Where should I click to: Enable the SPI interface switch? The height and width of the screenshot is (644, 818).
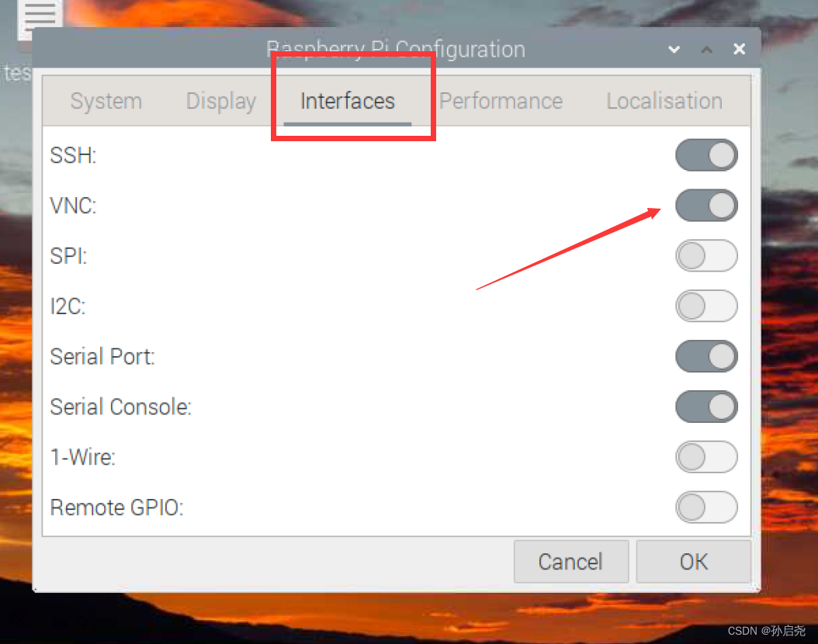[x=706, y=256]
